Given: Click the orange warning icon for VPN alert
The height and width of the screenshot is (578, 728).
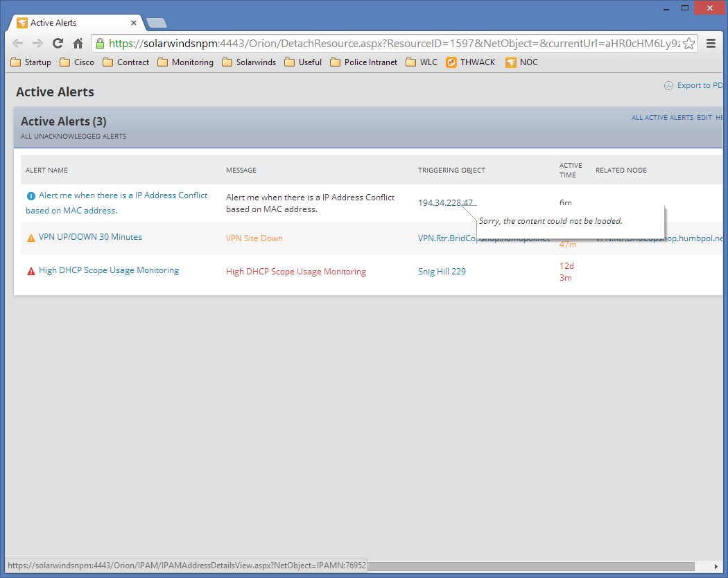Looking at the screenshot, I should (31, 238).
